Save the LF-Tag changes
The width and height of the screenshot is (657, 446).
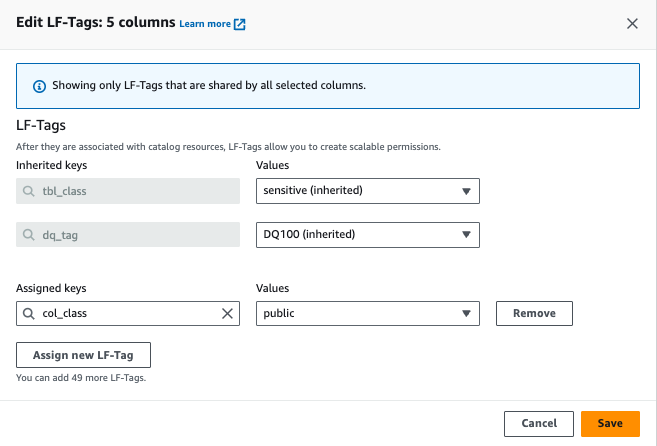(x=610, y=423)
